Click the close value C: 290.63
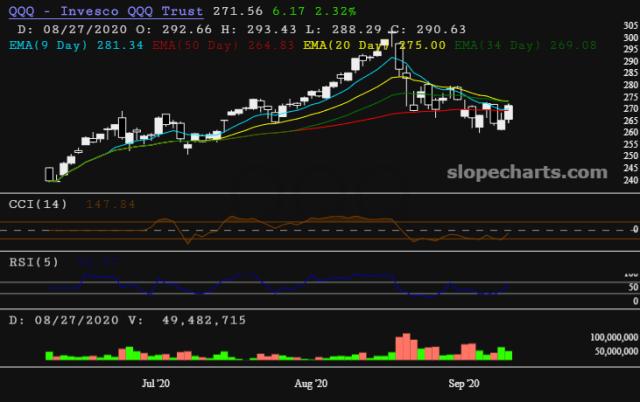The height and width of the screenshot is (402, 640). pos(428,29)
